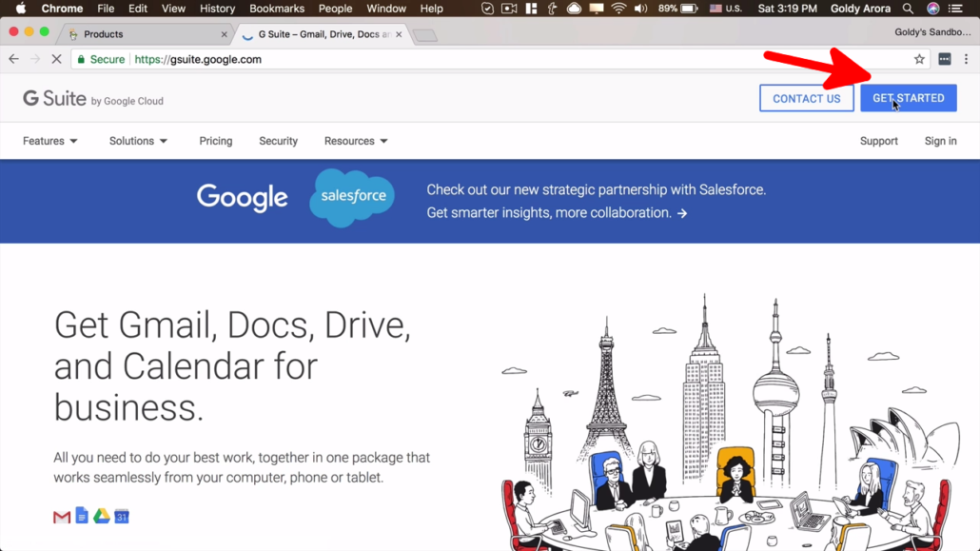
Task: Click the date and time in menu bar
Action: point(787,9)
